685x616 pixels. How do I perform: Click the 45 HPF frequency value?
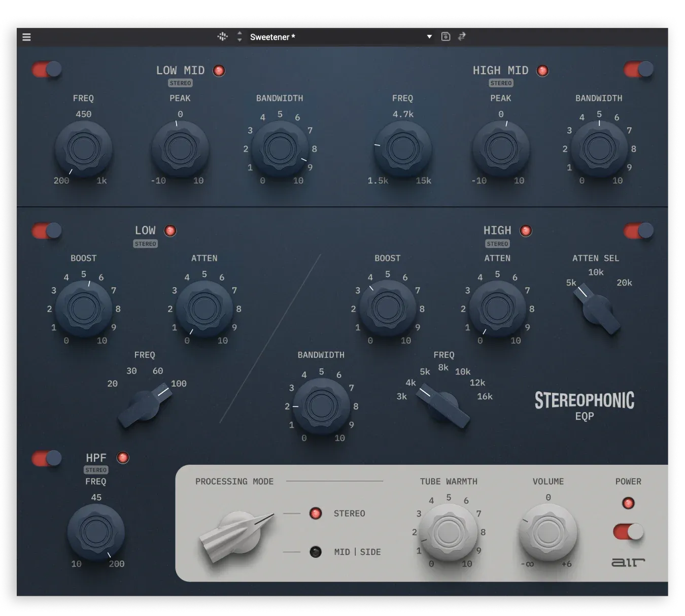click(96, 497)
